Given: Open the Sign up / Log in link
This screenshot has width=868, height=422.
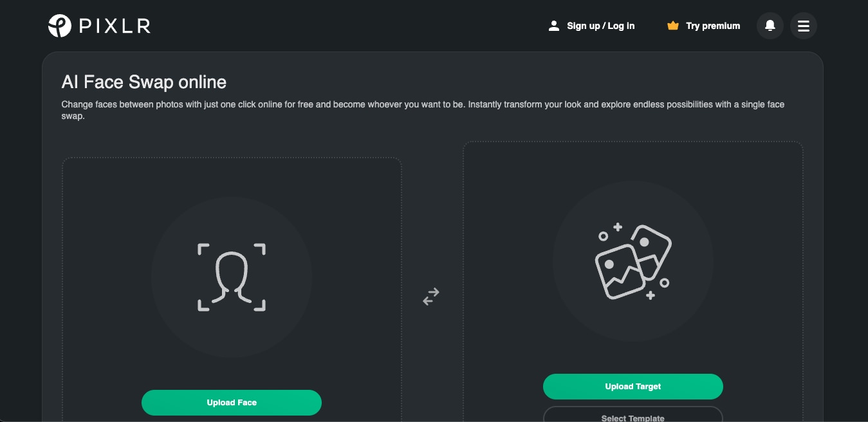Looking at the screenshot, I should pyautogui.click(x=601, y=26).
